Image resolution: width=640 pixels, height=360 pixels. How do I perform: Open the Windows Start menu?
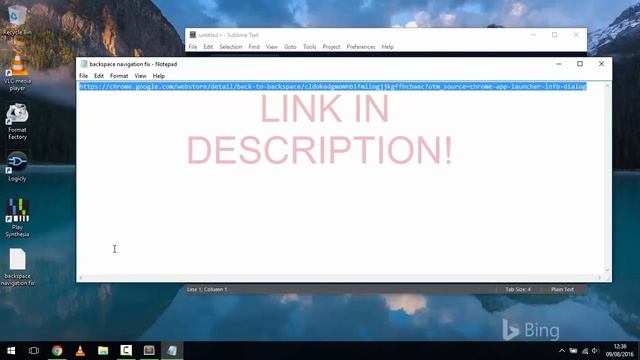pyautogui.click(x=11, y=351)
